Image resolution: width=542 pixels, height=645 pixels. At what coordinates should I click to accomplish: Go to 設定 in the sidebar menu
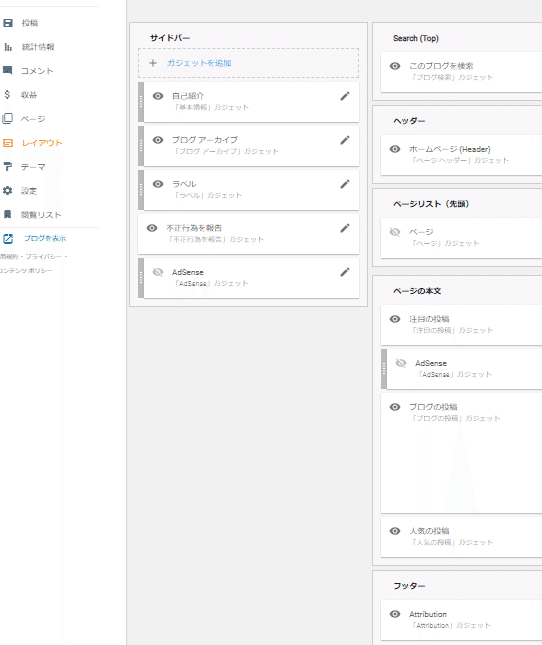[29, 191]
